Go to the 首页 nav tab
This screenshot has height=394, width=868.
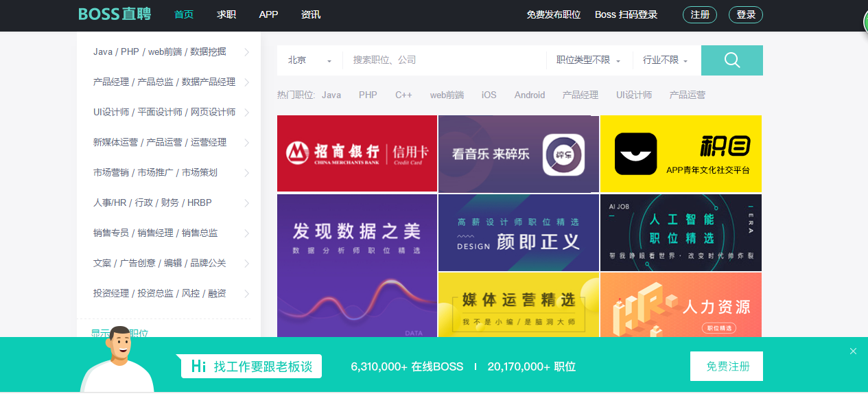[x=184, y=14]
